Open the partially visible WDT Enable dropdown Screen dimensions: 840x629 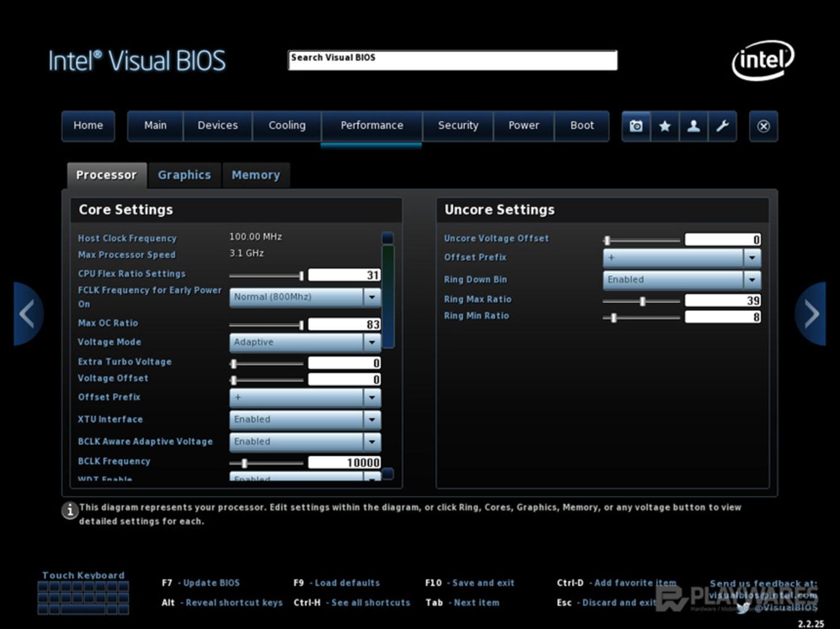pyautogui.click(x=305, y=476)
